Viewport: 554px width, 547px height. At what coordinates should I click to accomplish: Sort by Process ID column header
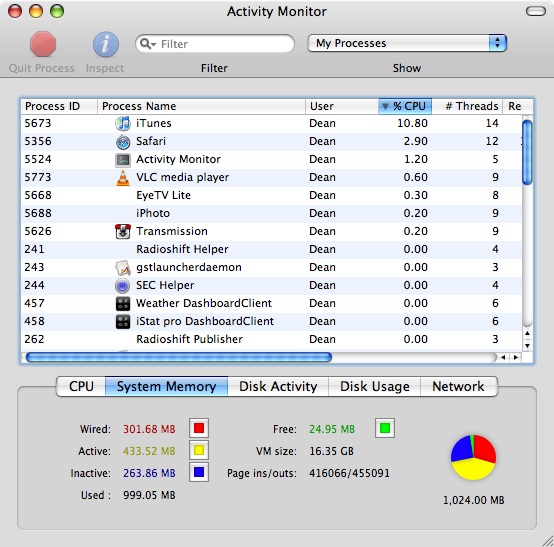59,106
